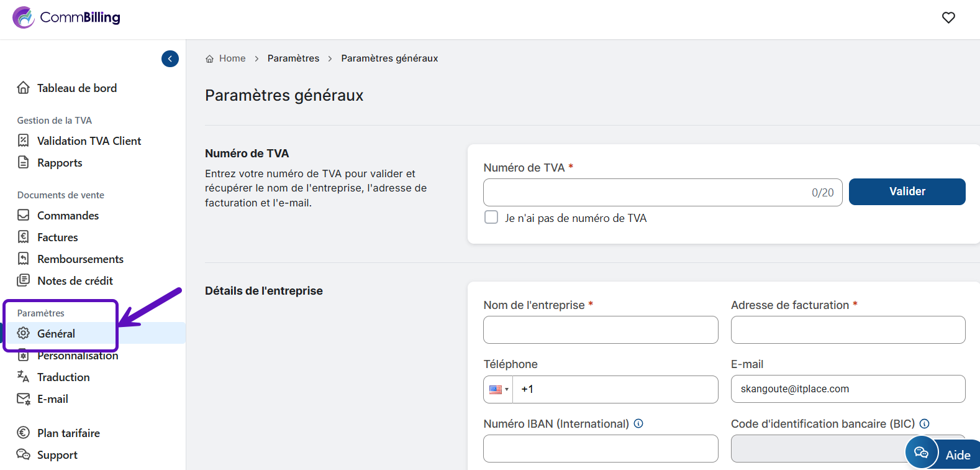The height and width of the screenshot is (470, 980).
Task: Click the Notes de crédit icon
Action: (x=24, y=280)
